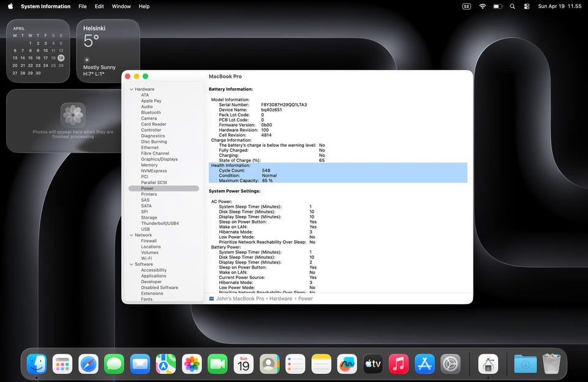Select Extensions in the sidebar

[x=152, y=294]
